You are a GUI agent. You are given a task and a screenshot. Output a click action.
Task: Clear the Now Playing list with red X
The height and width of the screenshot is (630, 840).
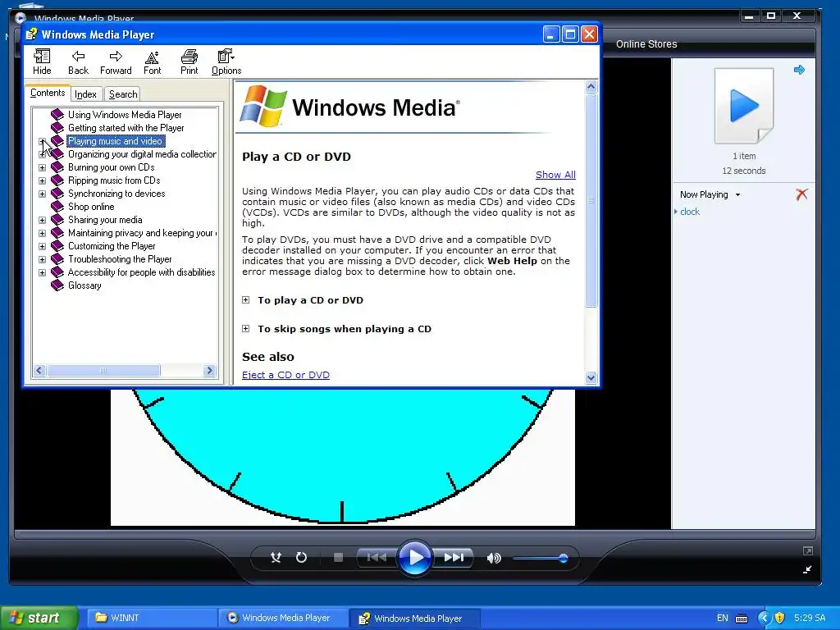click(x=801, y=194)
